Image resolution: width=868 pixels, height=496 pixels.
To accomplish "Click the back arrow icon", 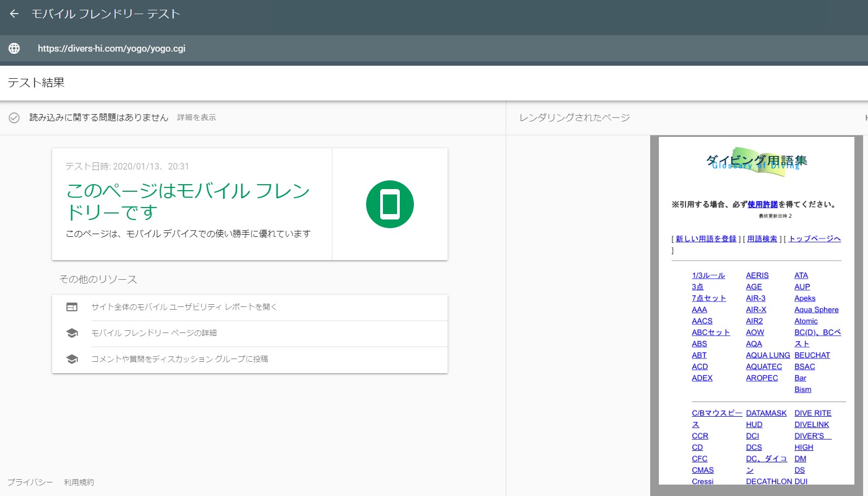I will [x=14, y=14].
